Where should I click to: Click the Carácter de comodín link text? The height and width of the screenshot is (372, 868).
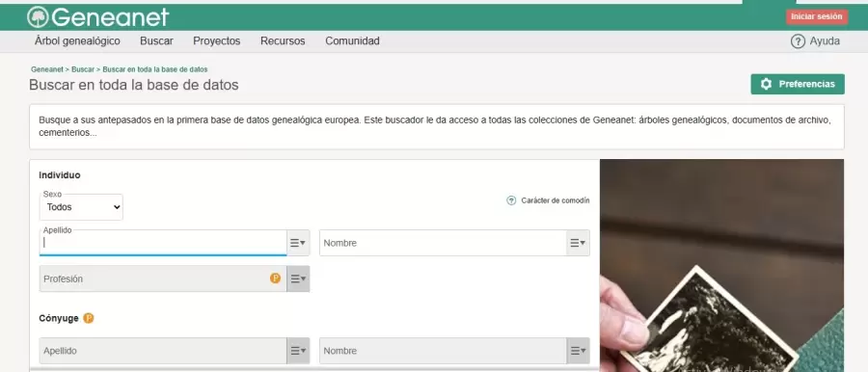[556, 200]
